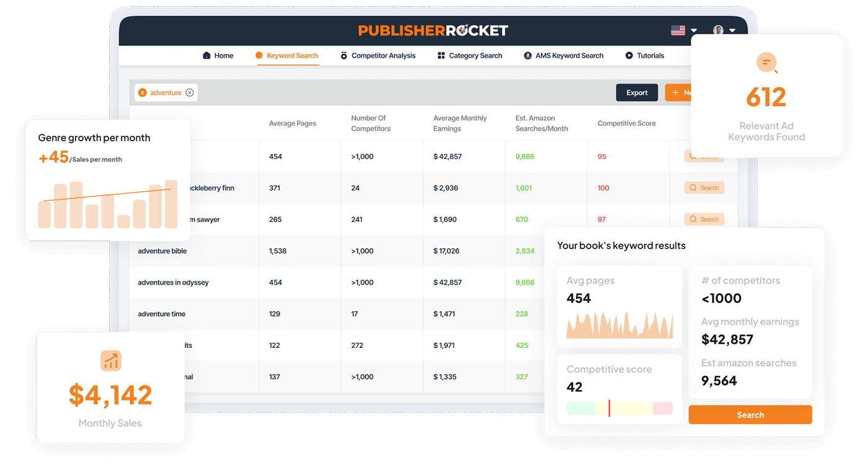868x472 pixels.
Task: Click the 2,834 searches value
Action: click(x=525, y=251)
